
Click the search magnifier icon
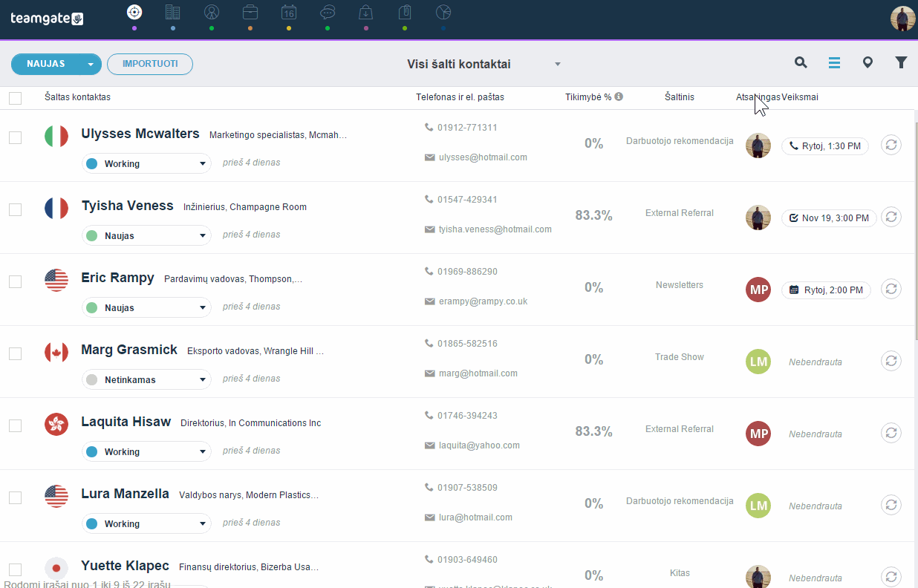pyautogui.click(x=801, y=63)
